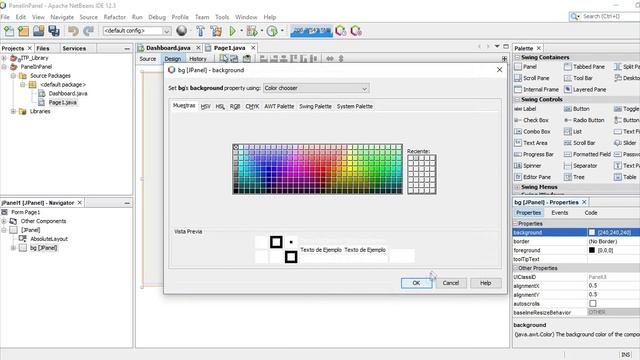Select Radio Button component in Palette
Screen dimensions: 640x360
click(584, 120)
